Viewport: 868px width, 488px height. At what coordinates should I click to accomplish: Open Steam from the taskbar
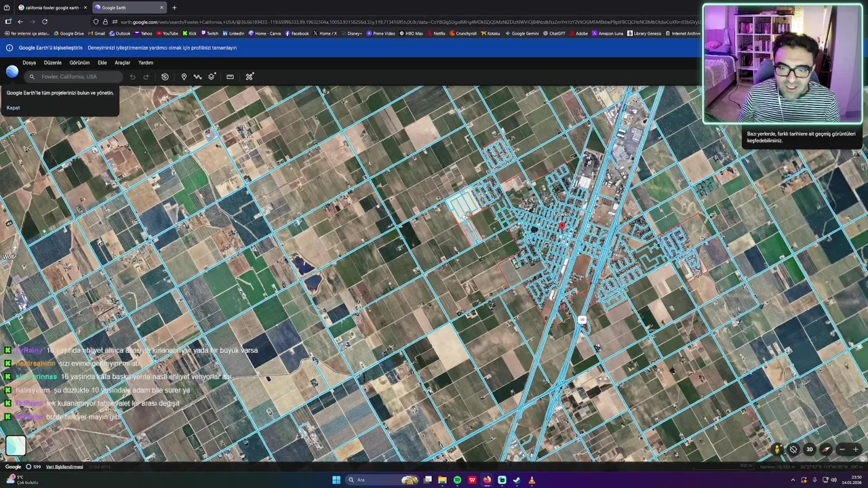[x=517, y=480]
